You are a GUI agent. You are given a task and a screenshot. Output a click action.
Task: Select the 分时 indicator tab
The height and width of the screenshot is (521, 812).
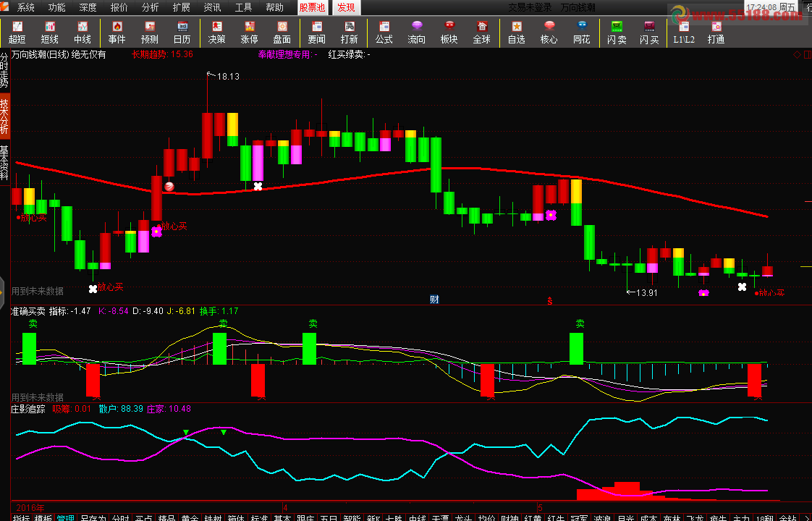pos(121,517)
